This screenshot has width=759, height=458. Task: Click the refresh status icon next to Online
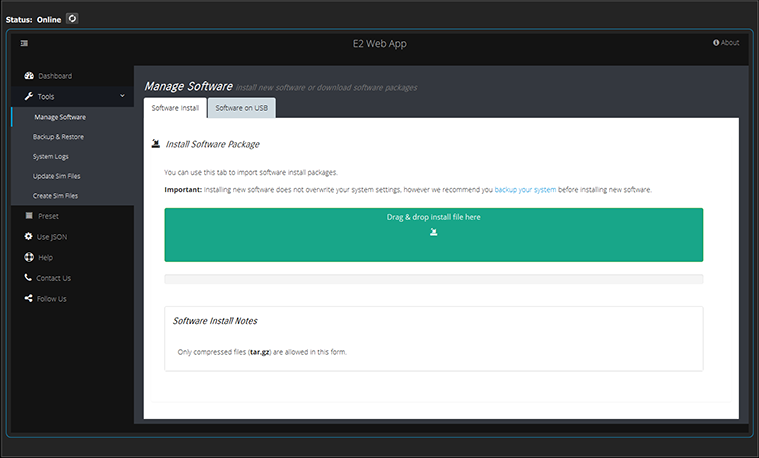(x=72, y=18)
